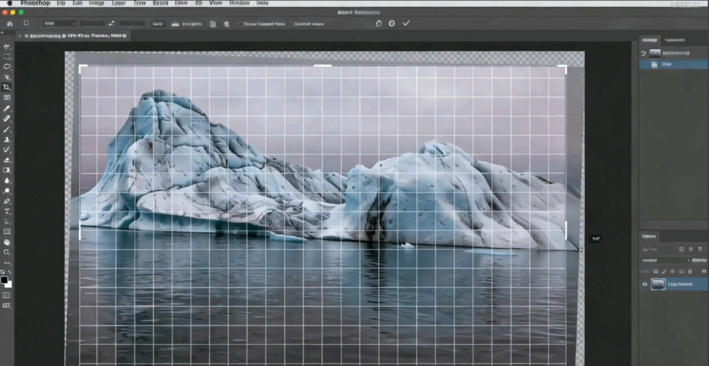Commit the crop with the checkmark

coord(406,23)
